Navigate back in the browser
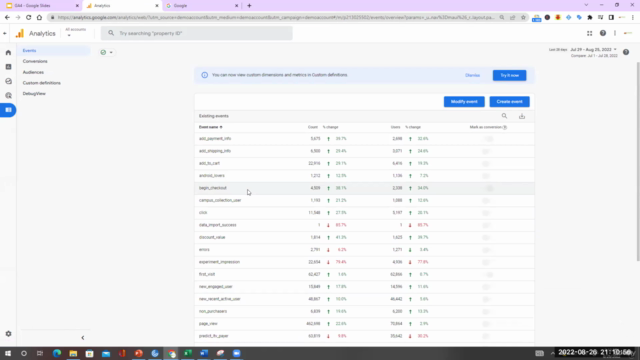 click(7, 18)
